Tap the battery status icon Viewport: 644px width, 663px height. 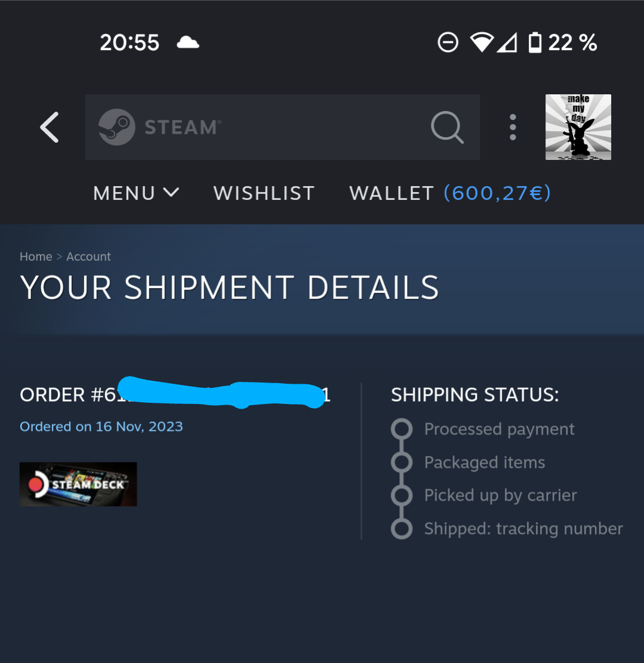pos(535,42)
